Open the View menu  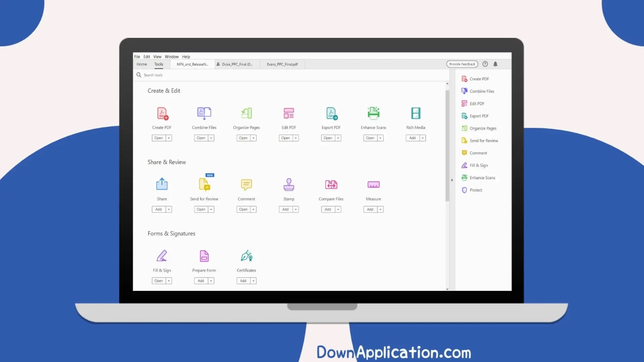point(157,57)
